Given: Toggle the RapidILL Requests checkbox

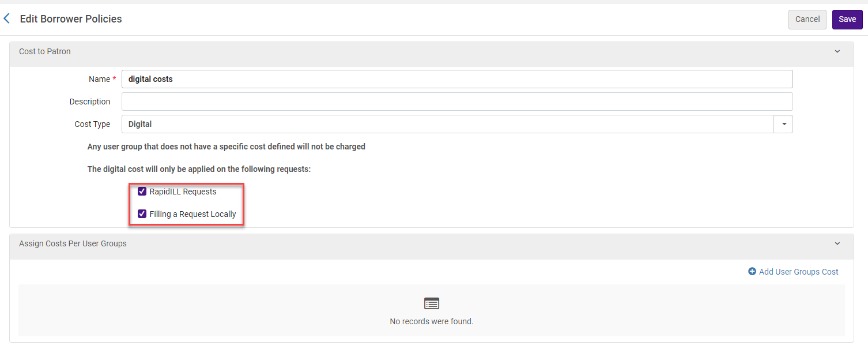Looking at the screenshot, I should click(x=142, y=192).
